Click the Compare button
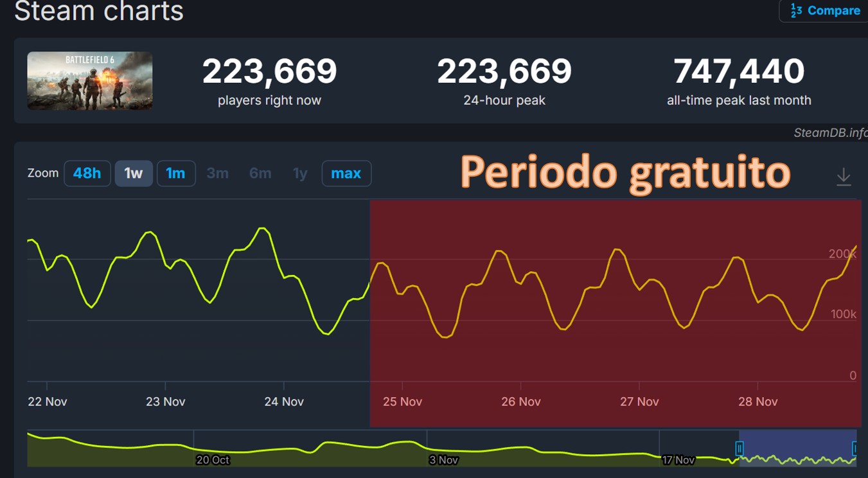868x478 pixels. [825, 11]
